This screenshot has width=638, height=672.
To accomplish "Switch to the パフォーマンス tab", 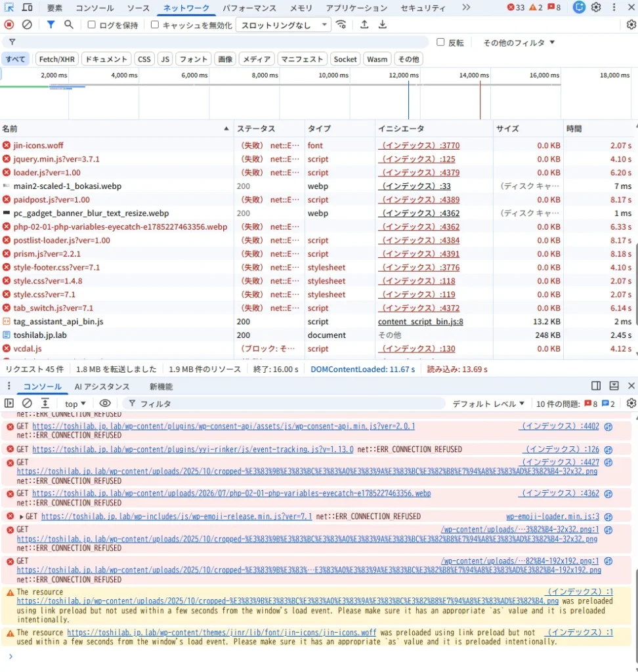I will [x=249, y=8].
